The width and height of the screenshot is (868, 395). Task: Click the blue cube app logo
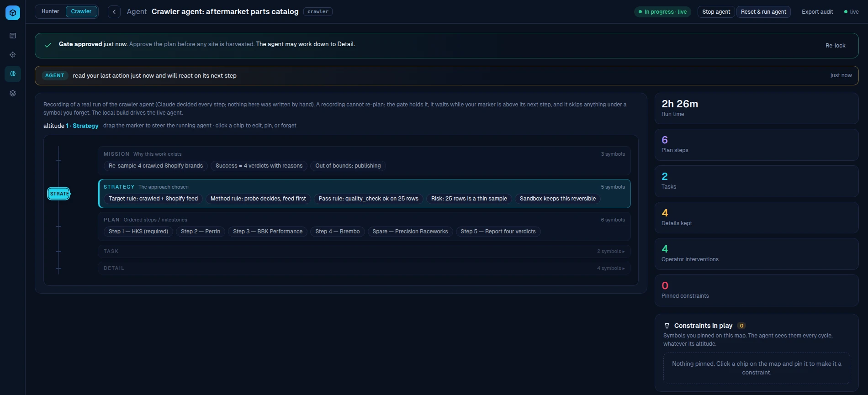[x=13, y=13]
